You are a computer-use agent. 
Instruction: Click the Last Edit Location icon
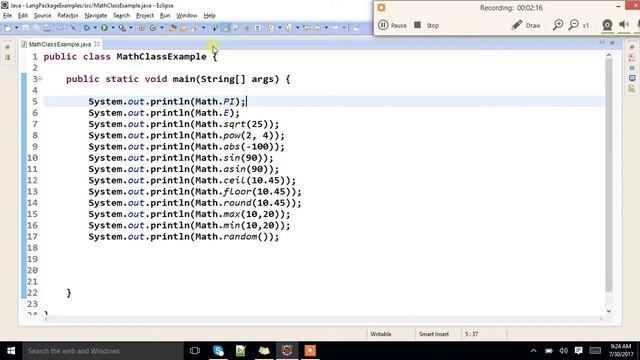[307, 28]
